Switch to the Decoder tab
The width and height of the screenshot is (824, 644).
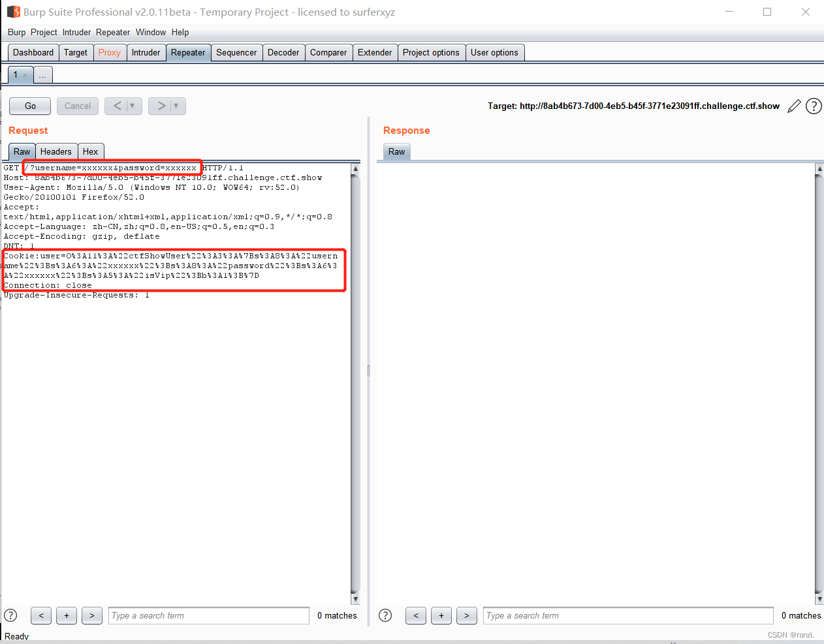click(283, 52)
